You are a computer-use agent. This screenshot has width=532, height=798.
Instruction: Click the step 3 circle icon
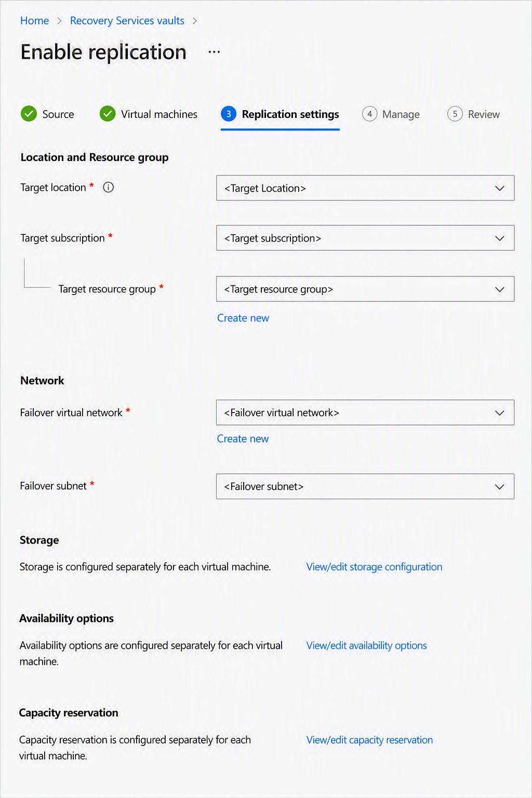point(229,114)
